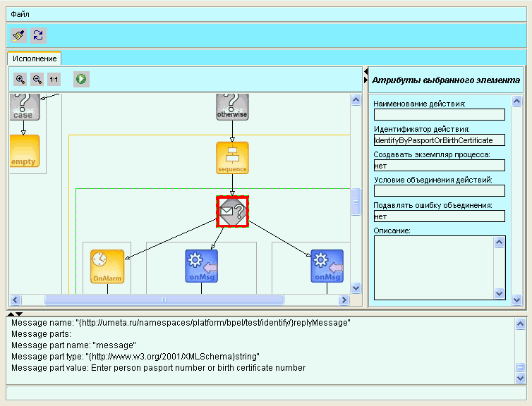
Task: Zoom out of the diagram
Action: 37,80
